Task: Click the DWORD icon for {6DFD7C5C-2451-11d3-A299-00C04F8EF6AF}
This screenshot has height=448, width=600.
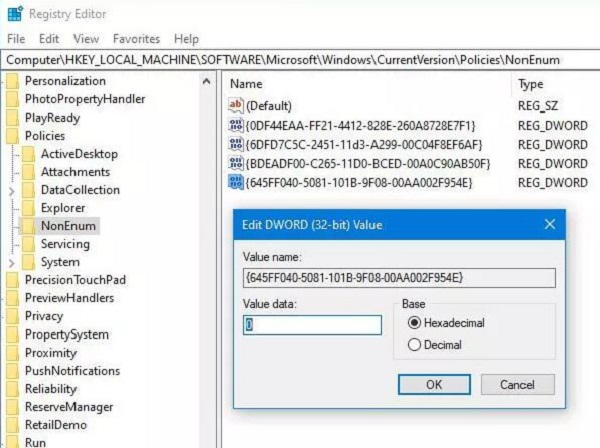Action: click(x=236, y=144)
